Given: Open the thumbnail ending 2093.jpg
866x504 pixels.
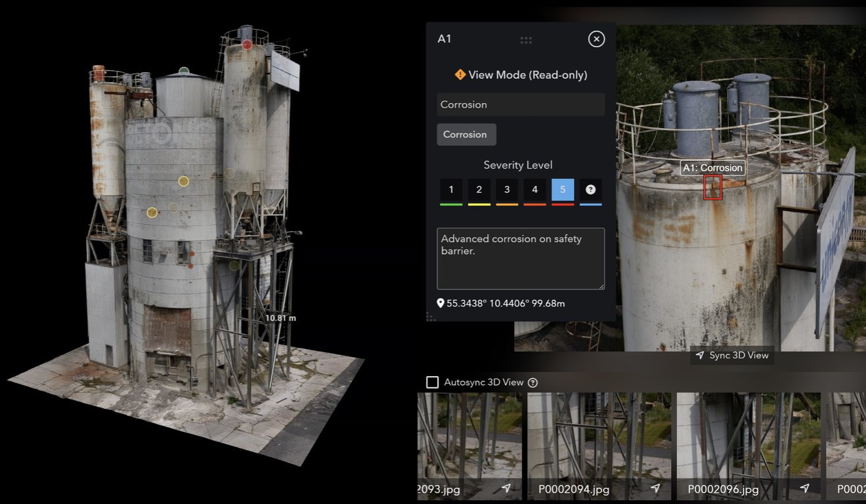Looking at the screenshot, I should [469, 446].
